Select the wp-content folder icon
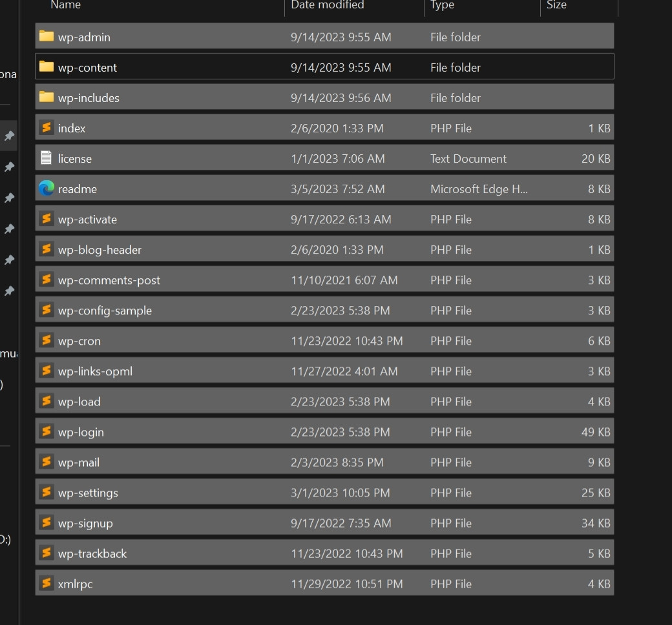The height and width of the screenshot is (625, 672). (46, 67)
